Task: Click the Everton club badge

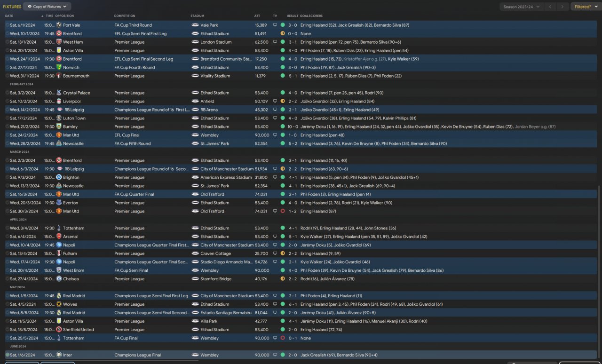Action: tap(59, 203)
